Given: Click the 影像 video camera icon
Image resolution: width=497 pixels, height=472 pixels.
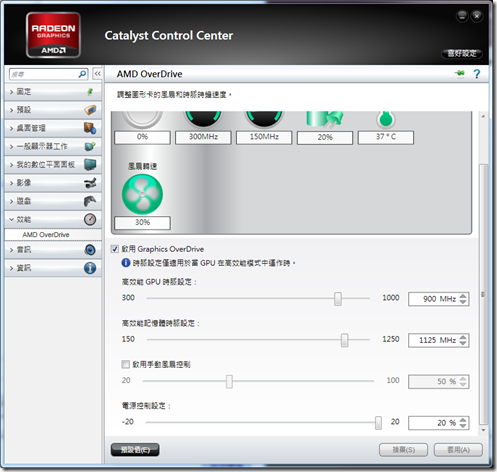Looking at the screenshot, I should point(90,183).
